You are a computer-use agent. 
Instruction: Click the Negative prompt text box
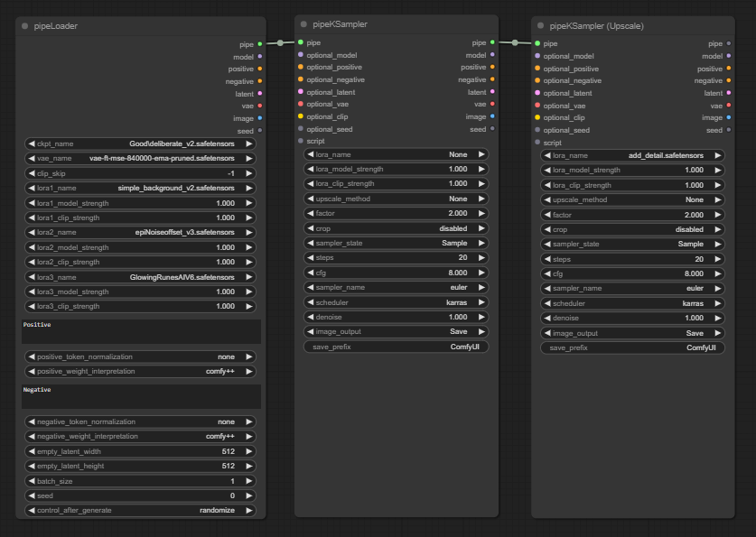pos(141,396)
